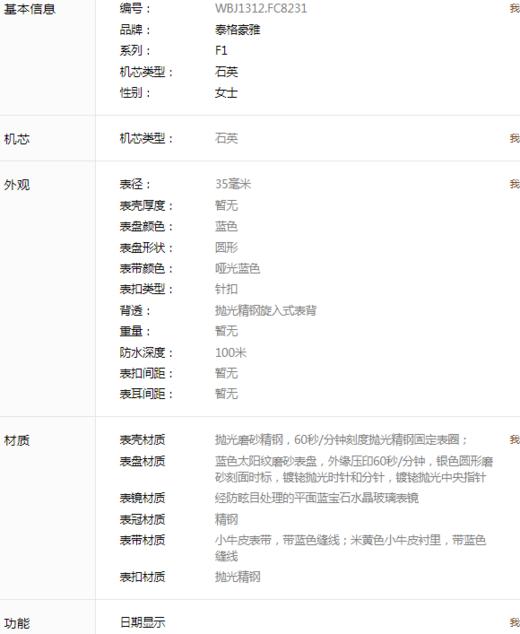The image size is (520, 634).
Task: Click the crown material value 精钢
Action: 226,519
